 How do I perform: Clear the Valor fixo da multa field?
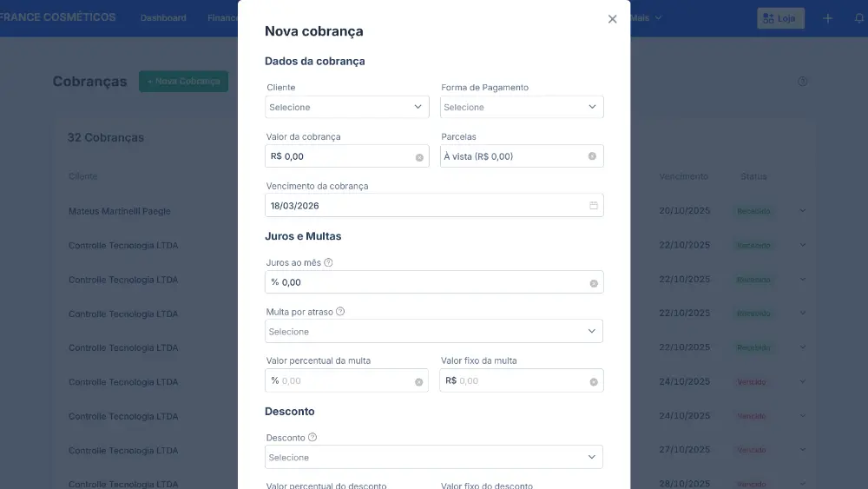click(594, 382)
